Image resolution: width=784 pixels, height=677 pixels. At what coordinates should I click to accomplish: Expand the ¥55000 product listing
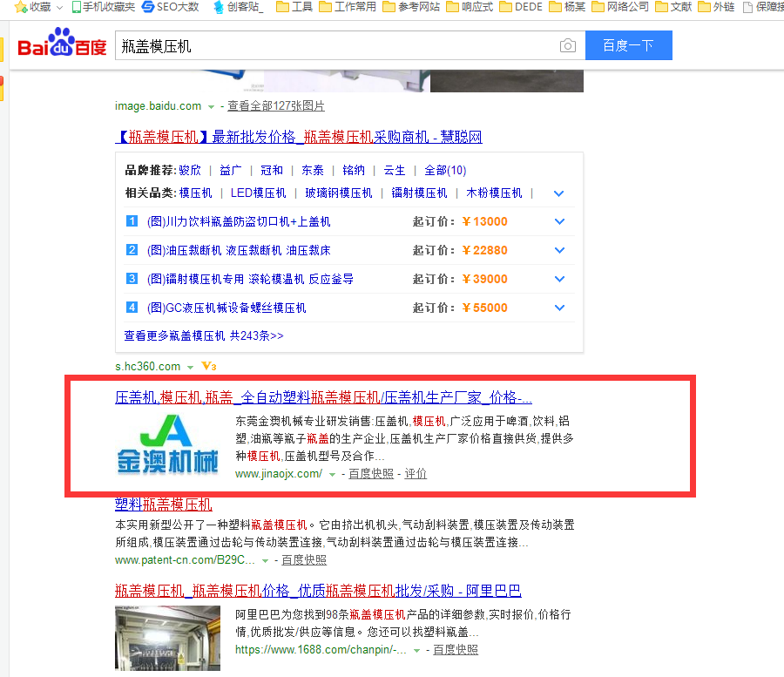(x=559, y=308)
